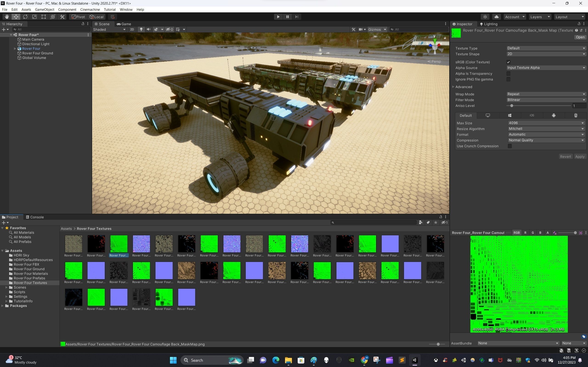Viewport: 588px width, 367px height.
Task: Select the Rect Transform tool
Action: pyautogui.click(x=43, y=17)
